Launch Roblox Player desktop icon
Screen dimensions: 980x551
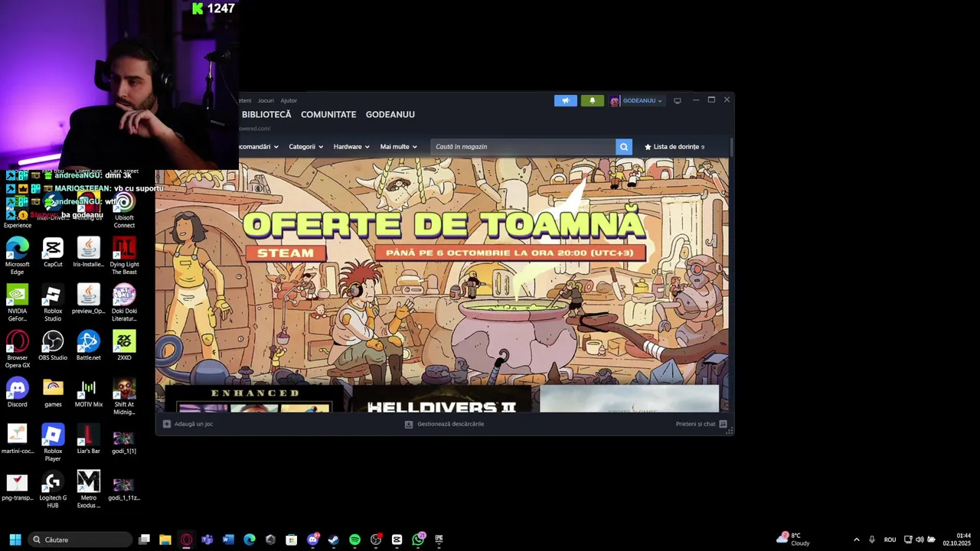(53, 443)
